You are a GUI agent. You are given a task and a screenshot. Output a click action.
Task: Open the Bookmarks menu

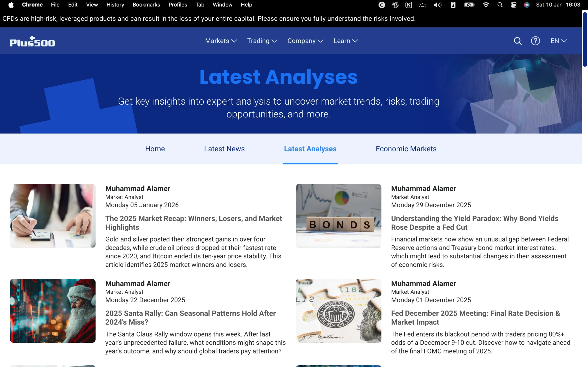(x=146, y=5)
